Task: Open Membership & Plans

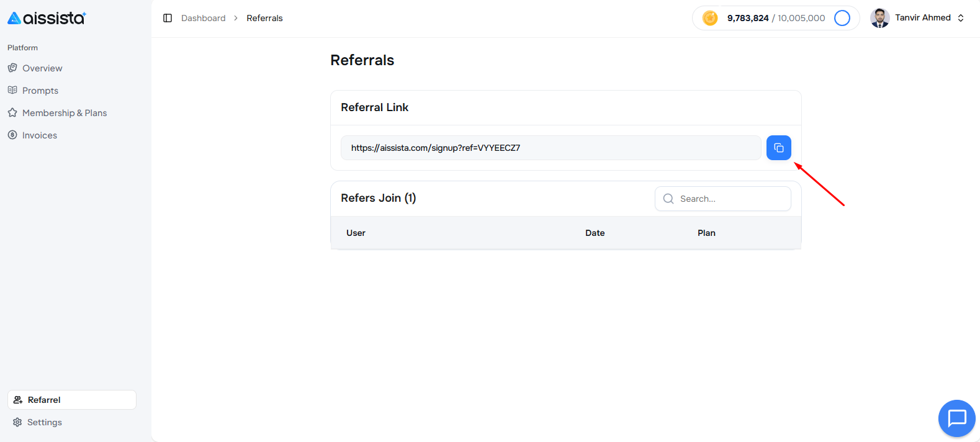Action: coord(65,113)
